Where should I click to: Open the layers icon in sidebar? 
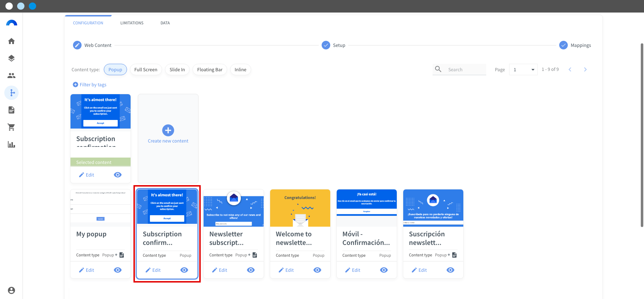coord(11,58)
